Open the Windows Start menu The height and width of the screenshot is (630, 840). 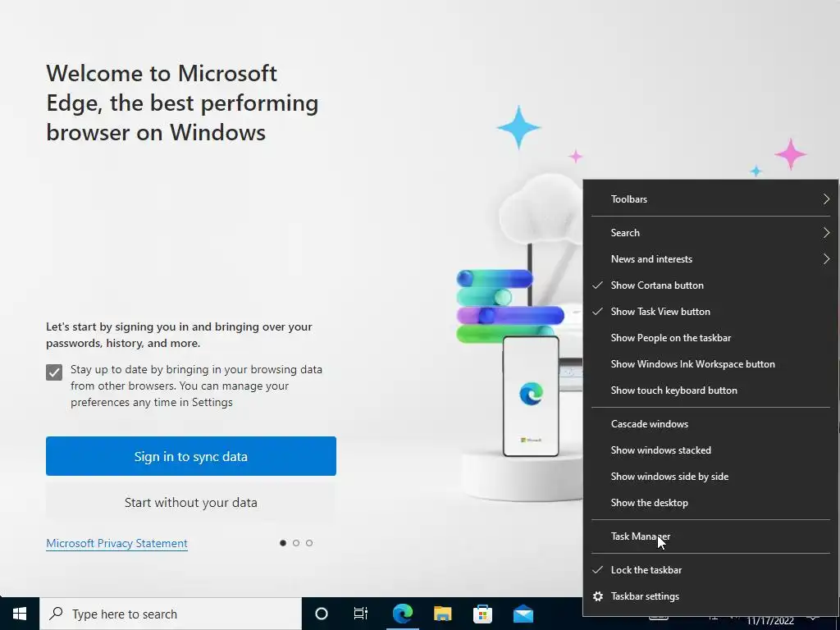(20, 614)
